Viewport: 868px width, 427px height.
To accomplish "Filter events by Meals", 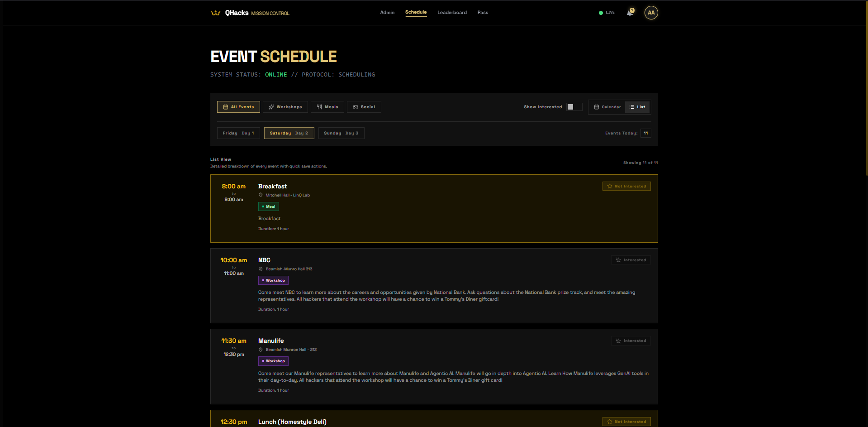I will click(327, 107).
